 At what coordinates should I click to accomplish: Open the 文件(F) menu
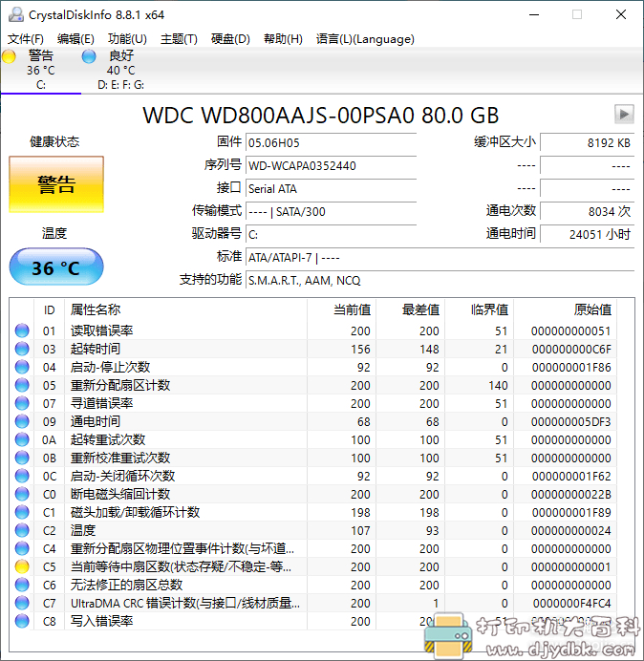click(x=26, y=39)
